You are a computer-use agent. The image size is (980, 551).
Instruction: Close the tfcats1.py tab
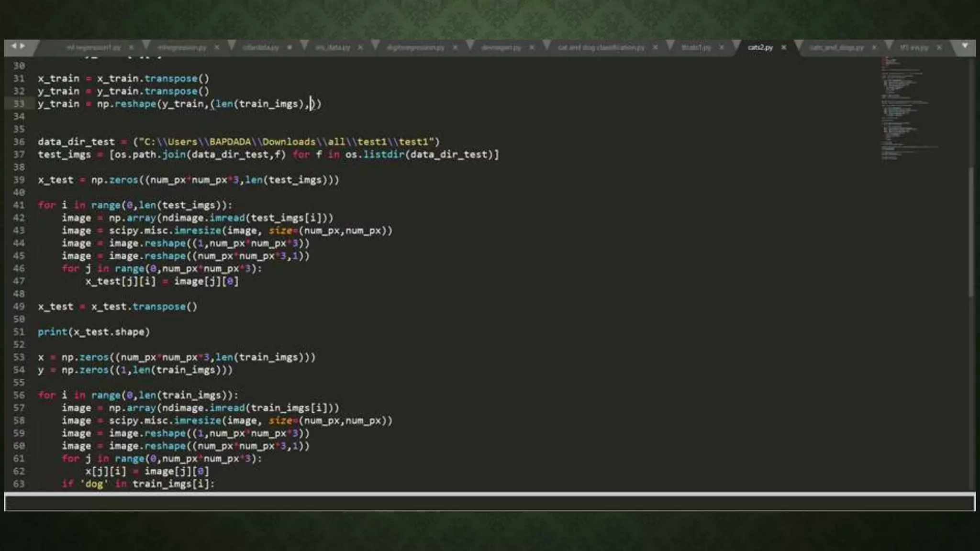[x=722, y=47]
